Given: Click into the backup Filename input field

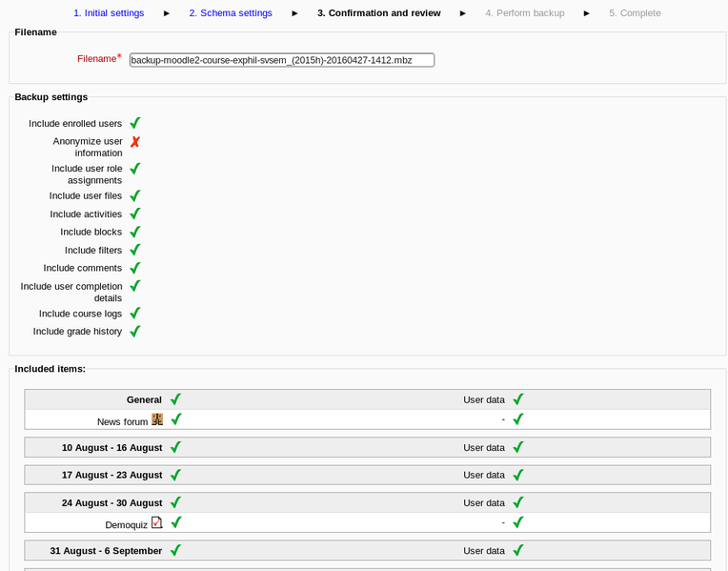Looking at the screenshot, I should pos(282,60).
